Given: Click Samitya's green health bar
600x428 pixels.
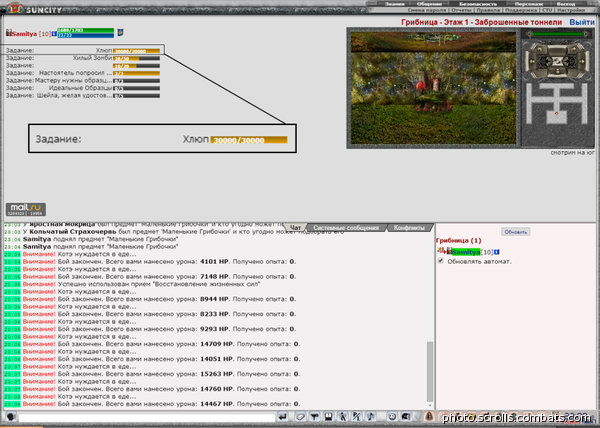Looking at the screenshot, I should (85, 30).
